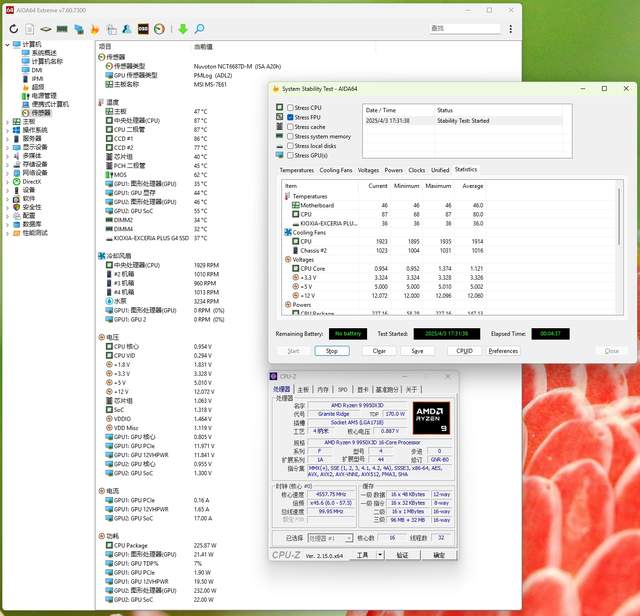640x616 pixels.
Task: Click the gauge sensor icon in toolbar
Action: [158, 29]
